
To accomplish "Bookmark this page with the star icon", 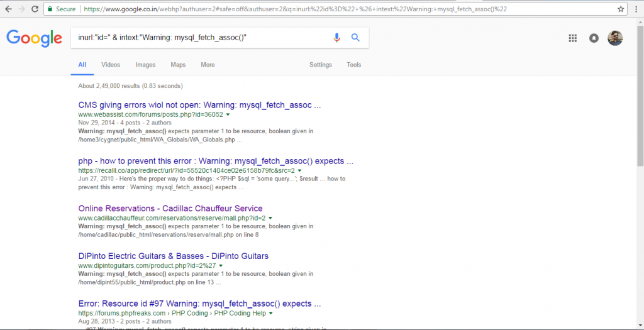I will pos(621,9).
